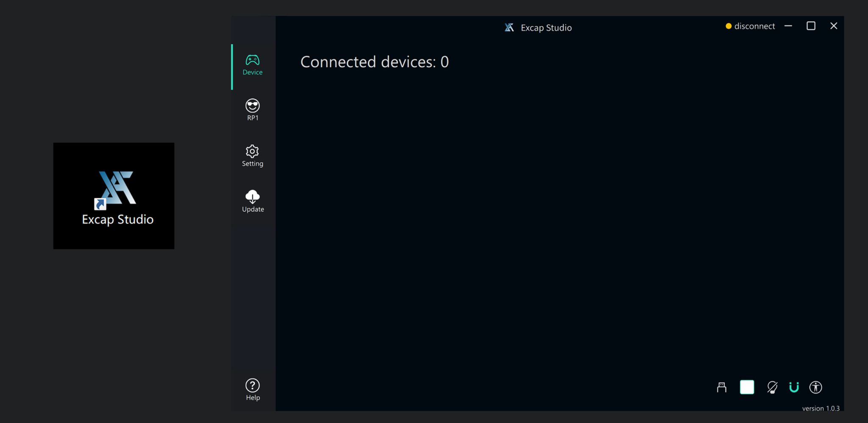
Task: Minimize the Excap Studio window
Action: click(788, 26)
